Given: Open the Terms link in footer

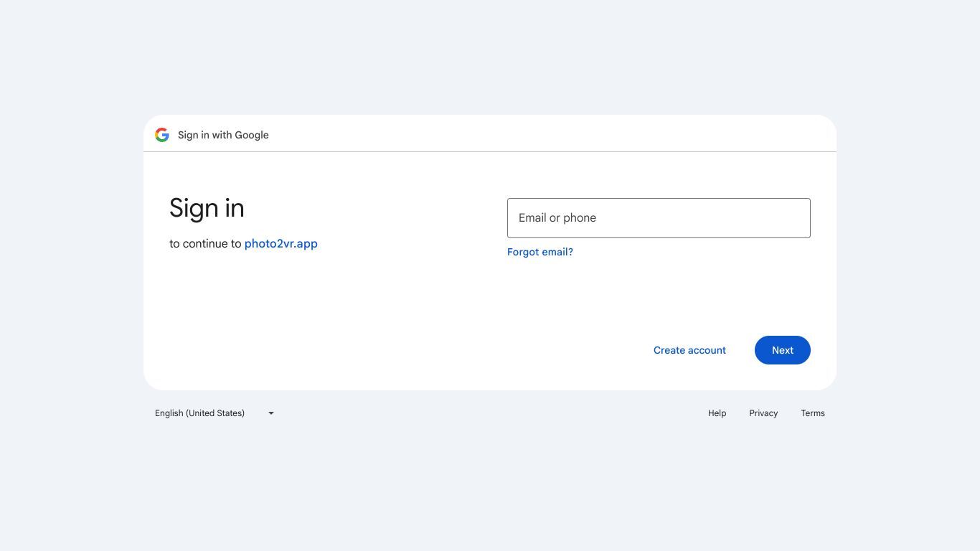Looking at the screenshot, I should point(813,413).
